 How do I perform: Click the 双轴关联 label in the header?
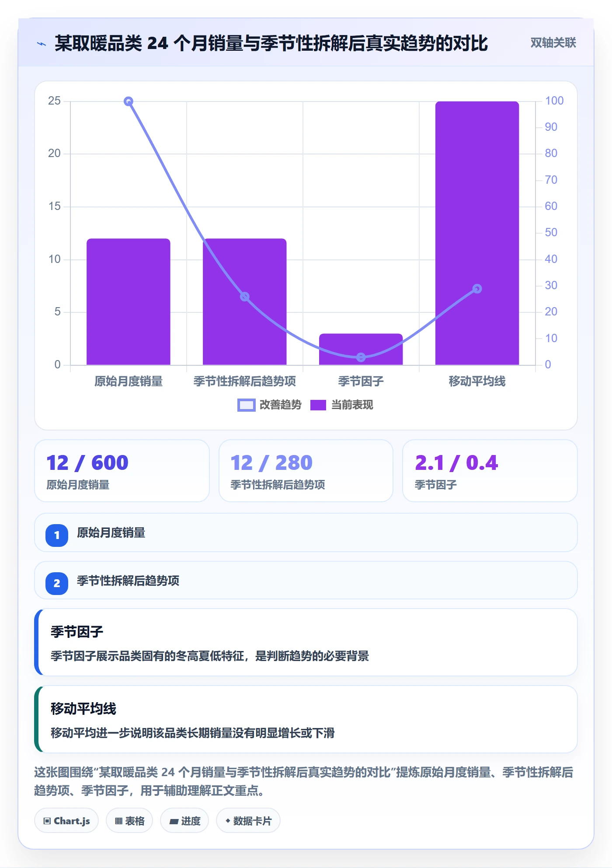[553, 43]
